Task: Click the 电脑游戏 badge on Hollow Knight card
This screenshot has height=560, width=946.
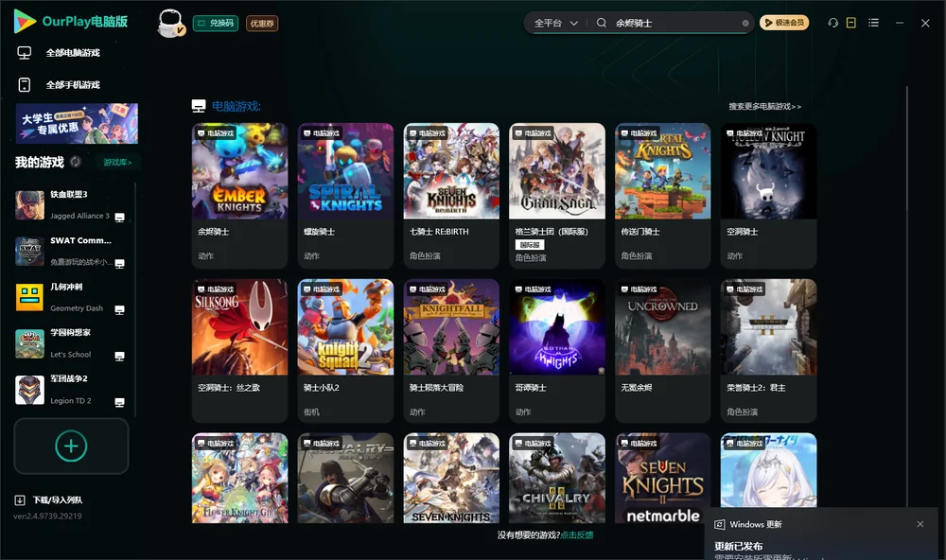Action: point(745,133)
